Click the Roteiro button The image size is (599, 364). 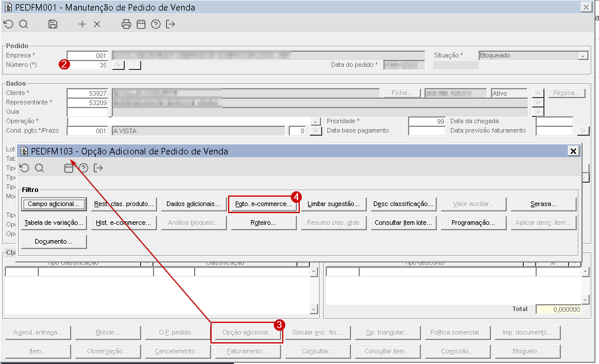pos(263,223)
